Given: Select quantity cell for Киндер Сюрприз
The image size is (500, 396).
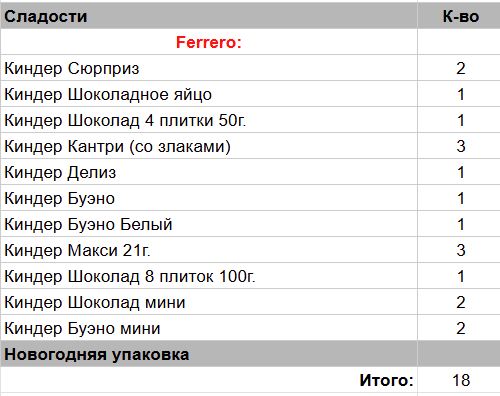Looking at the screenshot, I should [x=459, y=68].
